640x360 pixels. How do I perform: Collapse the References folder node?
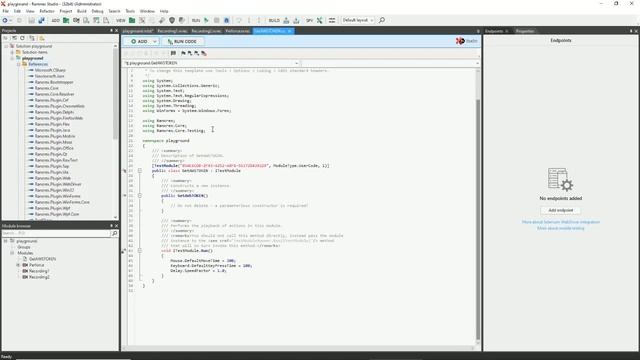[x=18, y=64]
